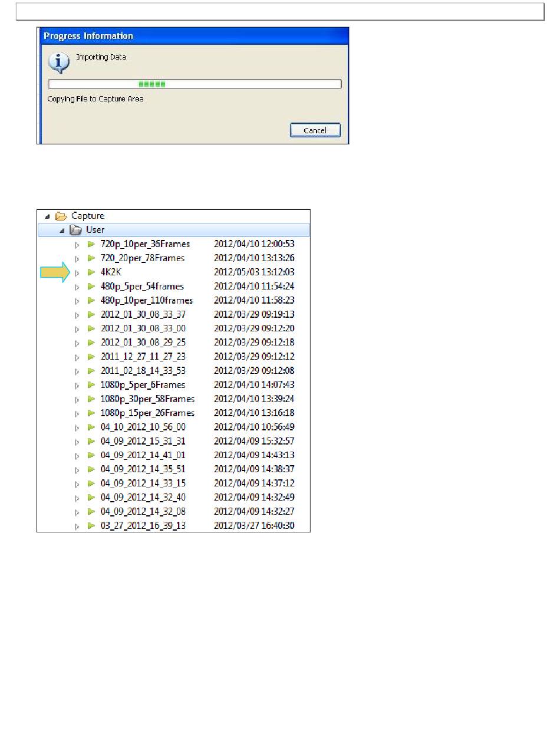Click the User folder icon

tap(75, 230)
